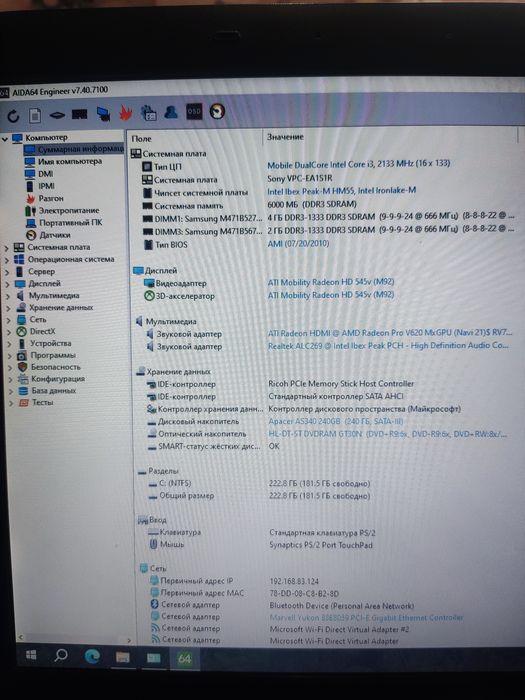Expand the Системная плата tree node
The width and height of the screenshot is (525, 700).
point(7,248)
